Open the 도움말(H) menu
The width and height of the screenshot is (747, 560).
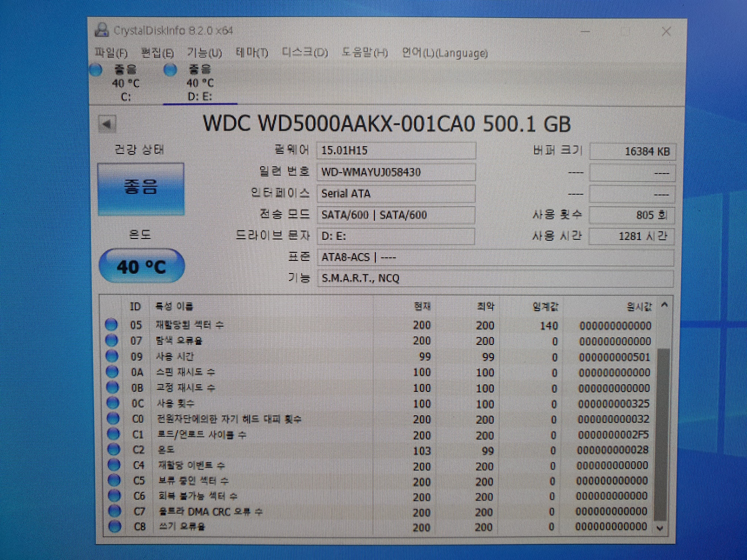(x=365, y=53)
